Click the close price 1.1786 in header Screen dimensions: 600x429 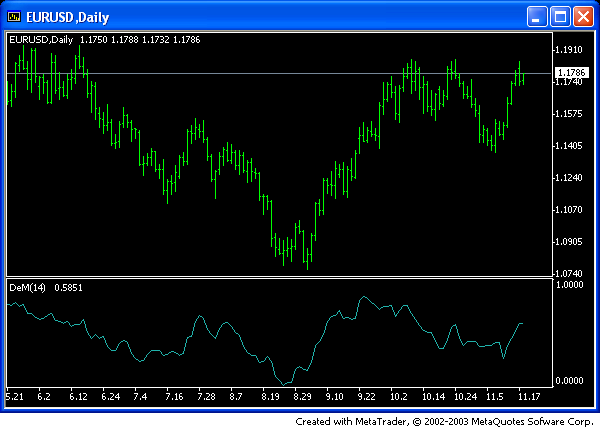point(187,40)
